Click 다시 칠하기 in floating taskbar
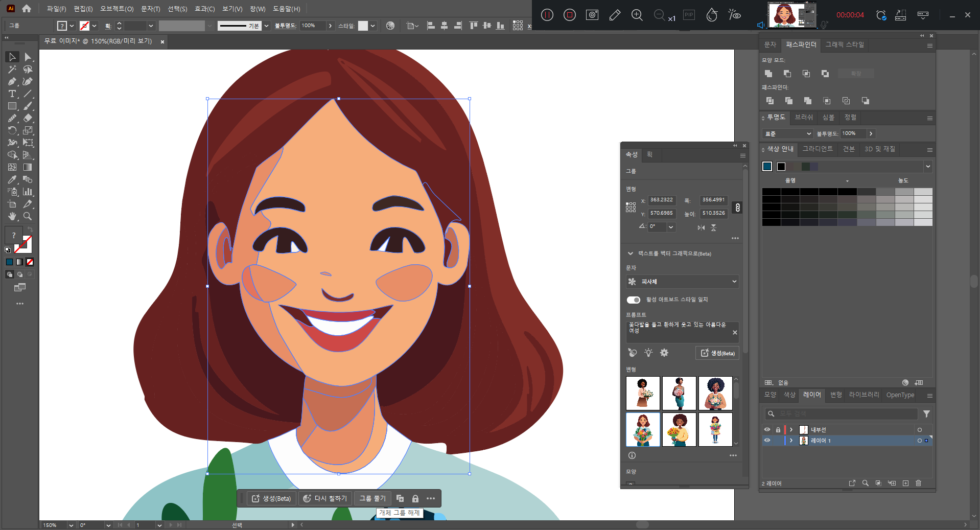 [325, 498]
